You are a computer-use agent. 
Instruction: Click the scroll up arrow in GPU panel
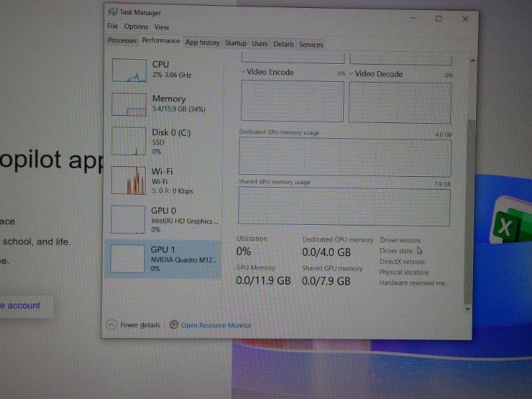click(x=472, y=61)
